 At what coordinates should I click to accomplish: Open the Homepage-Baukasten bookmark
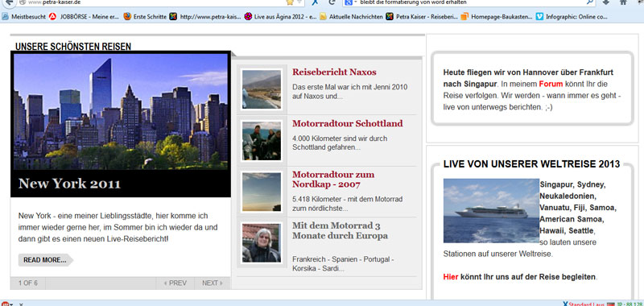(497, 17)
